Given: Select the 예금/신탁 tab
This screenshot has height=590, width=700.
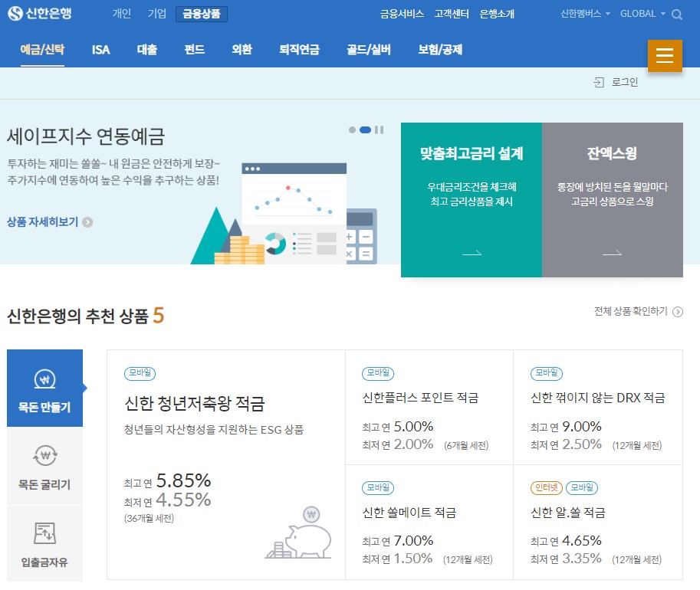Looking at the screenshot, I should pyautogui.click(x=42, y=50).
